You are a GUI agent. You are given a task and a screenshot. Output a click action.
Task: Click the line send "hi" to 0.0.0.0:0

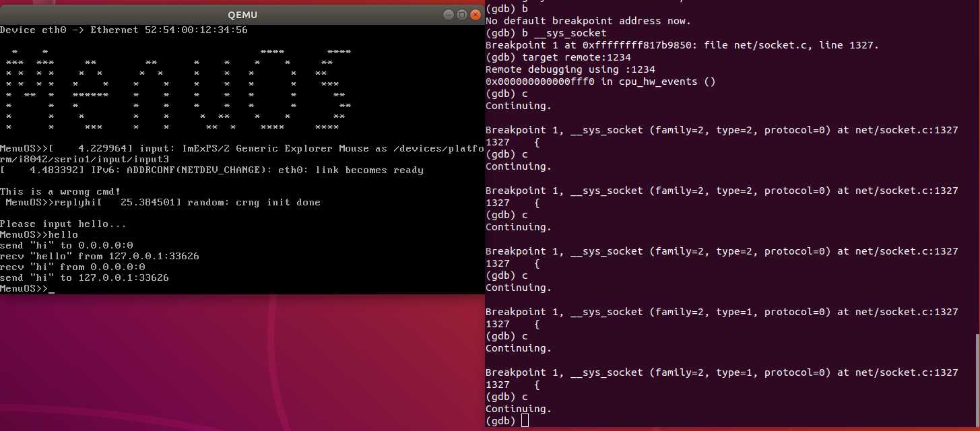(67, 245)
